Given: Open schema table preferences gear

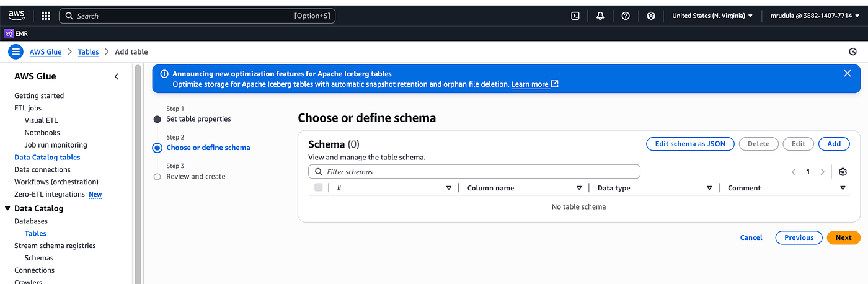Looking at the screenshot, I should [x=843, y=172].
